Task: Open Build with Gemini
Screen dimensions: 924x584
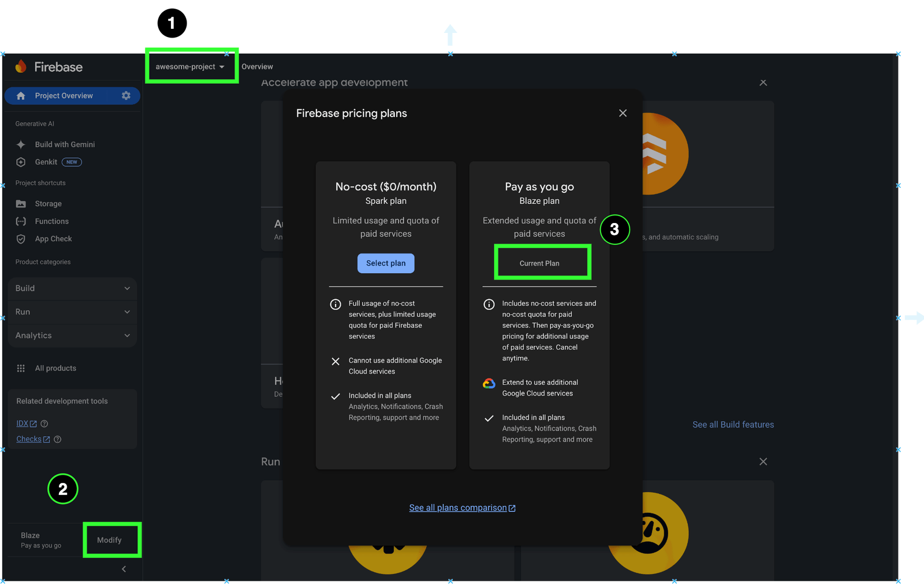Action: click(x=65, y=144)
